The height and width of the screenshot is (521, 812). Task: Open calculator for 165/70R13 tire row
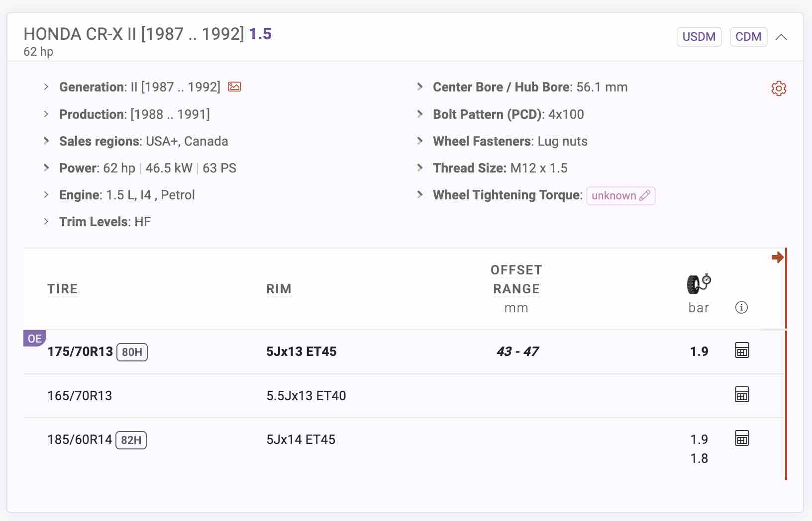click(x=742, y=395)
